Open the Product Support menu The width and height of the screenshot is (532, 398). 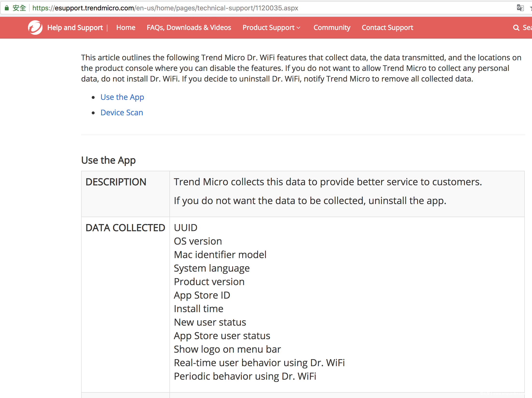pyautogui.click(x=268, y=28)
